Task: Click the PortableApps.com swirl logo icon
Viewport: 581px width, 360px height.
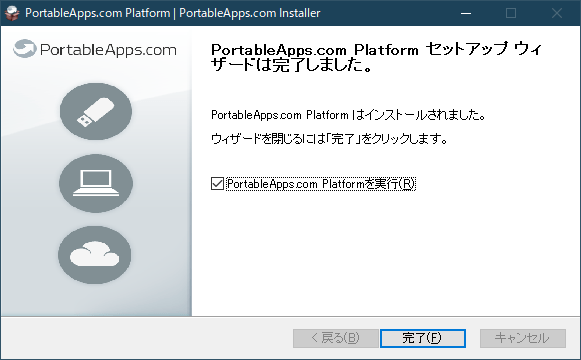Action: point(24,49)
